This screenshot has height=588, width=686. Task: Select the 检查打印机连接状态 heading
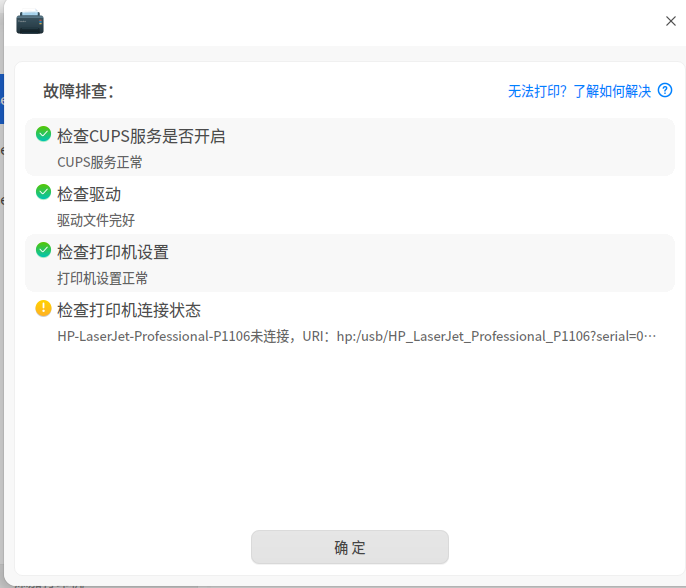129,310
